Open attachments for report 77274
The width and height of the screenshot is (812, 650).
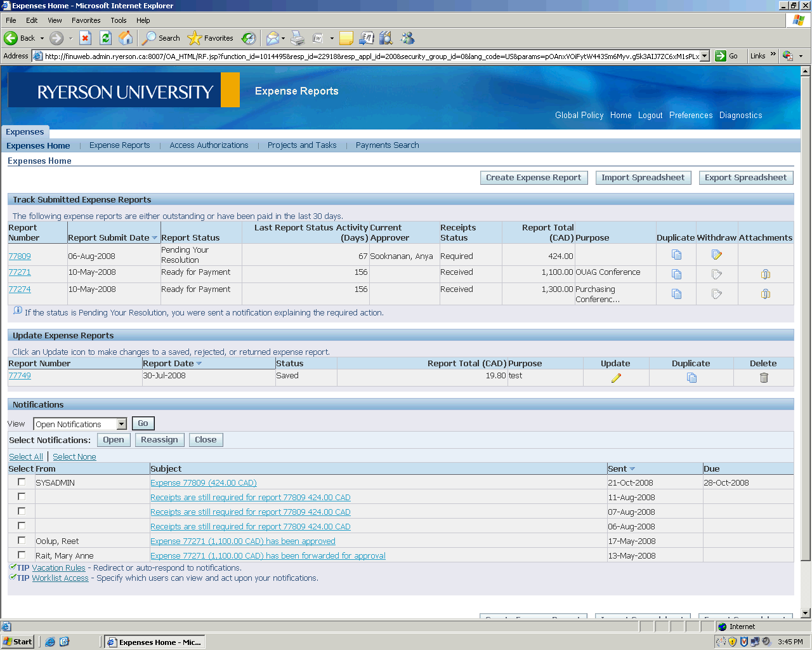(x=765, y=294)
